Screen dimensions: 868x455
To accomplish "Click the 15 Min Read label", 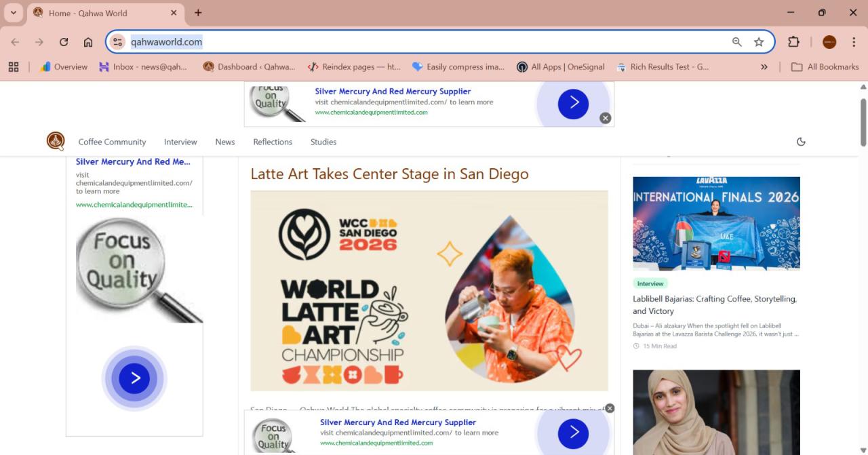I will coord(655,346).
